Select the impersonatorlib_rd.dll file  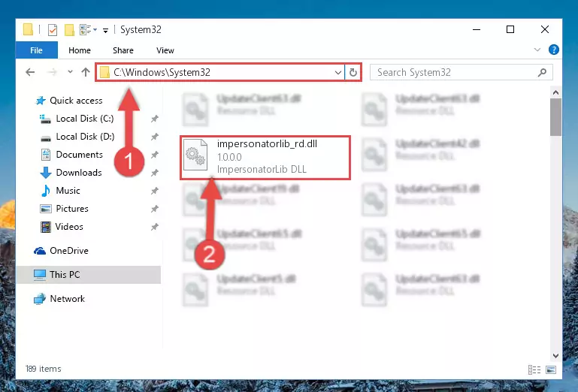pos(265,157)
